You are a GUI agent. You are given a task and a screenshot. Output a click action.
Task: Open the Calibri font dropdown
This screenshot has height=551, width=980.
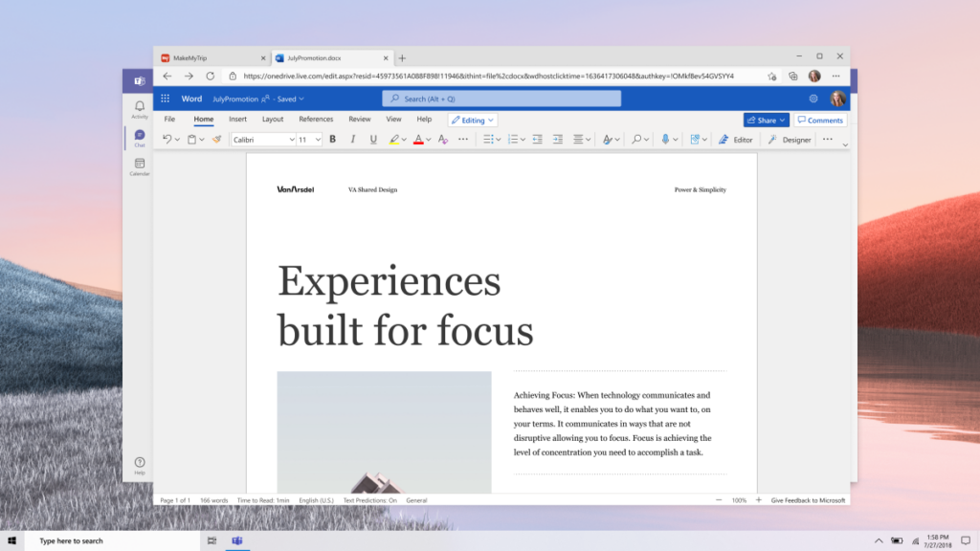(x=263, y=139)
